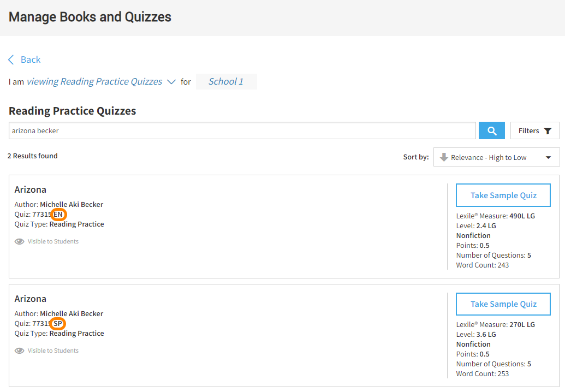The image size is (565, 392).
Task: Open the Arizona title of SP quiz
Action: (x=30, y=299)
